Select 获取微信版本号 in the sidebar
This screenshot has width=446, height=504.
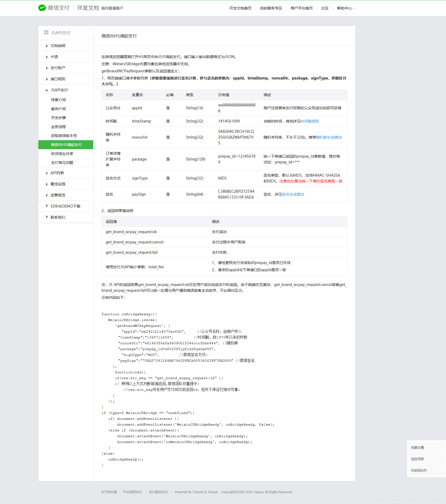pyautogui.click(x=64, y=136)
